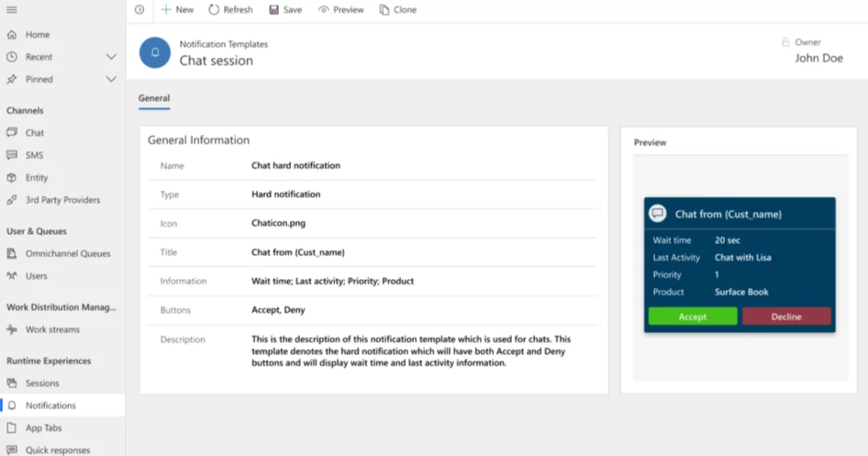868x456 pixels.
Task: Open the hamburger navigation menu
Action: pos(12,9)
